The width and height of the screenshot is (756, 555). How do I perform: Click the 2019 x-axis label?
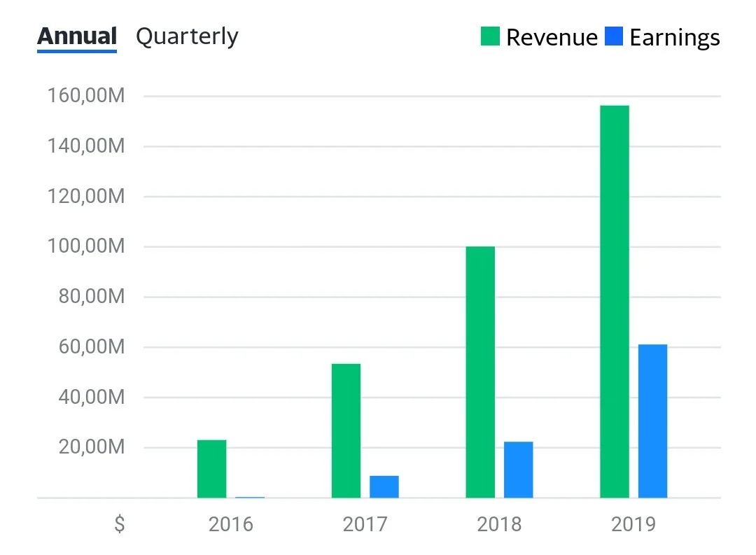(x=633, y=524)
